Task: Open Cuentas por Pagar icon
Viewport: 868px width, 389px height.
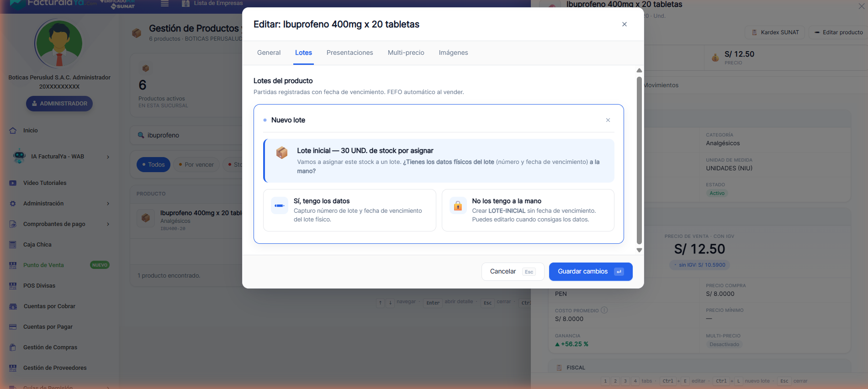Action: coord(13,327)
